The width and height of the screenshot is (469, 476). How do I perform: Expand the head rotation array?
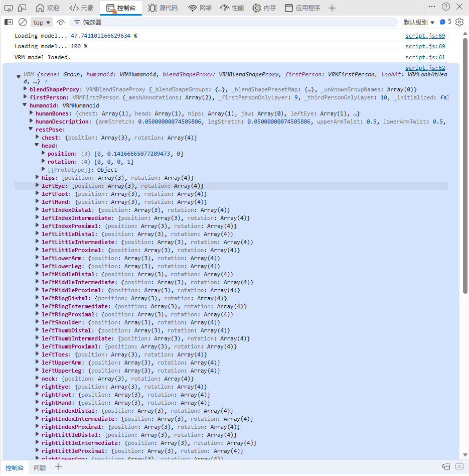43,161
